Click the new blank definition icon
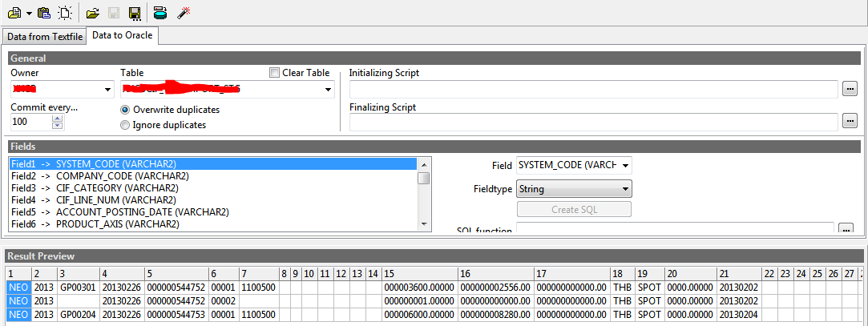Screen dimensions: 868x326 (x=65, y=13)
